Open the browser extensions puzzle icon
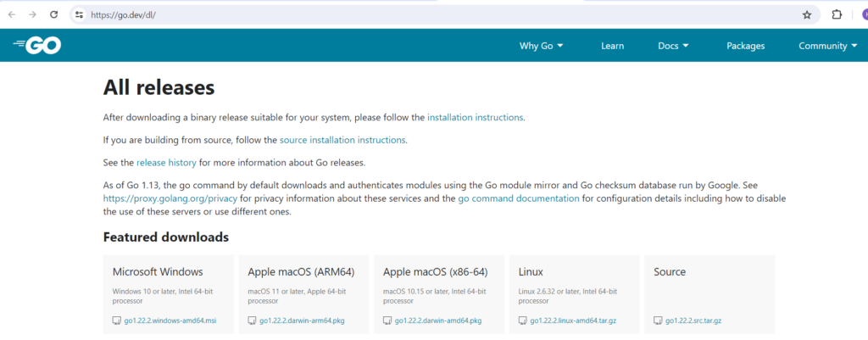The image size is (868, 340). (x=837, y=14)
